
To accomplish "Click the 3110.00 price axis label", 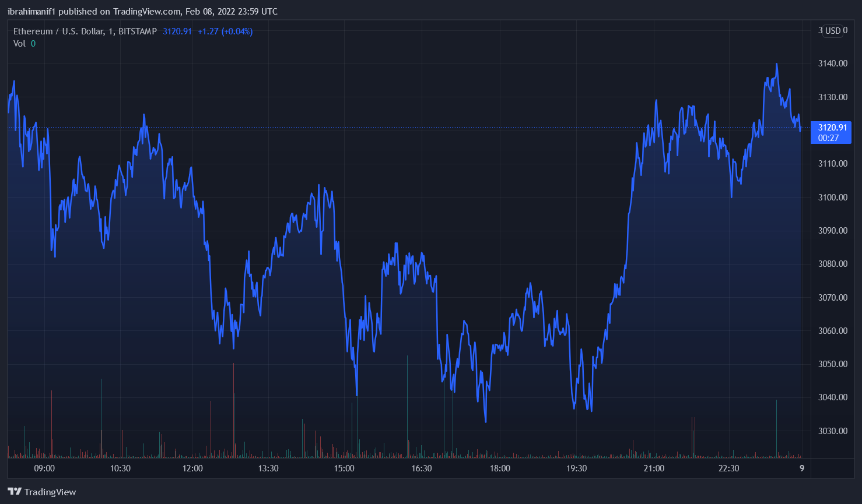I will (833, 164).
